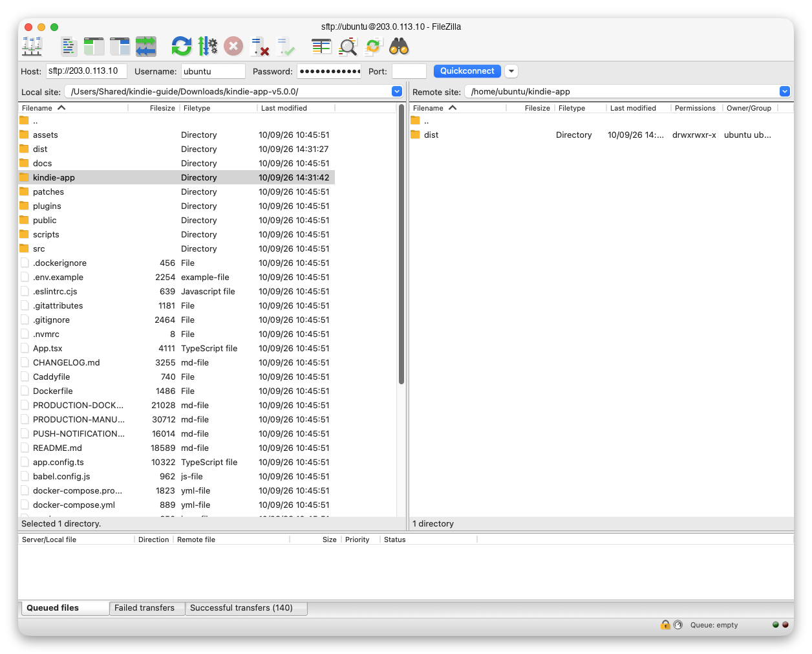Expand the Local site path dropdown
The width and height of the screenshot is (812, 654).
[397, 91]
